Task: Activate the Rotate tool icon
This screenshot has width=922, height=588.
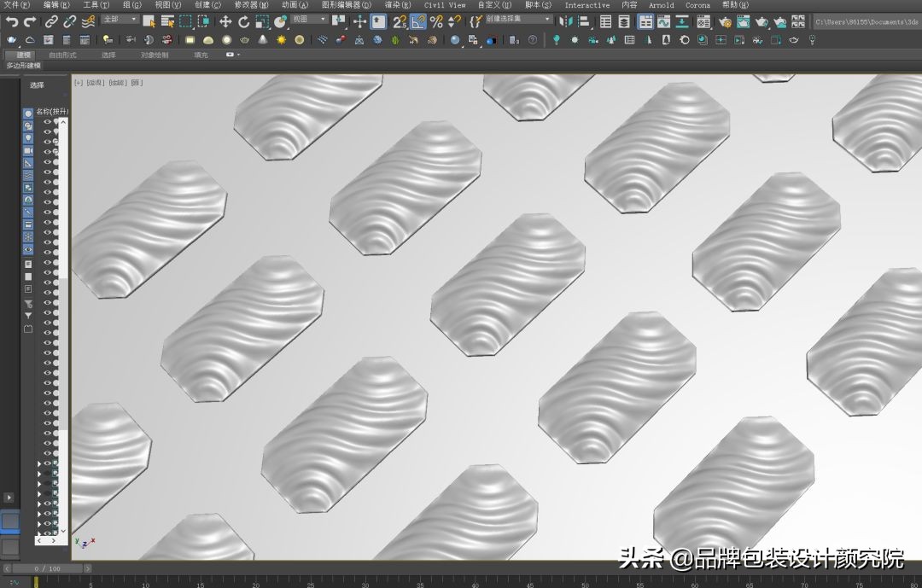Action: tap(244, 21)
